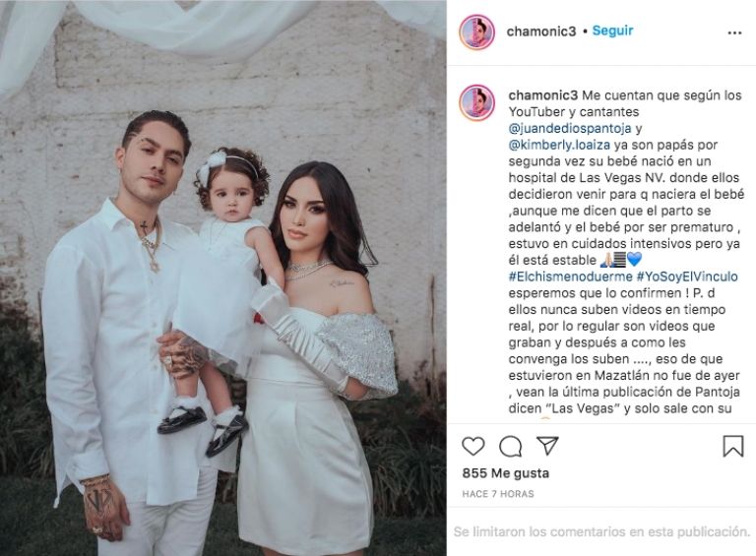Select the limited comments notice text
This screenshot has width=756, height=556.
click(601, 532)
